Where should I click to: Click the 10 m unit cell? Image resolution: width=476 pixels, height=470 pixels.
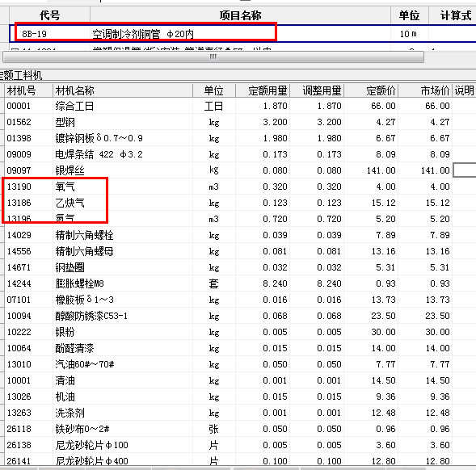(408, 34)
